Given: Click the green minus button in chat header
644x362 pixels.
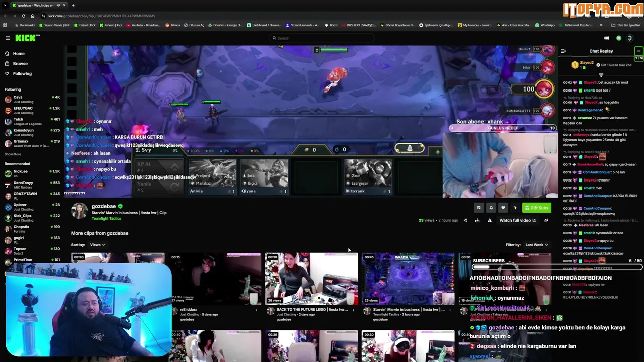Looking at the screenshot, I should [638, 51].
